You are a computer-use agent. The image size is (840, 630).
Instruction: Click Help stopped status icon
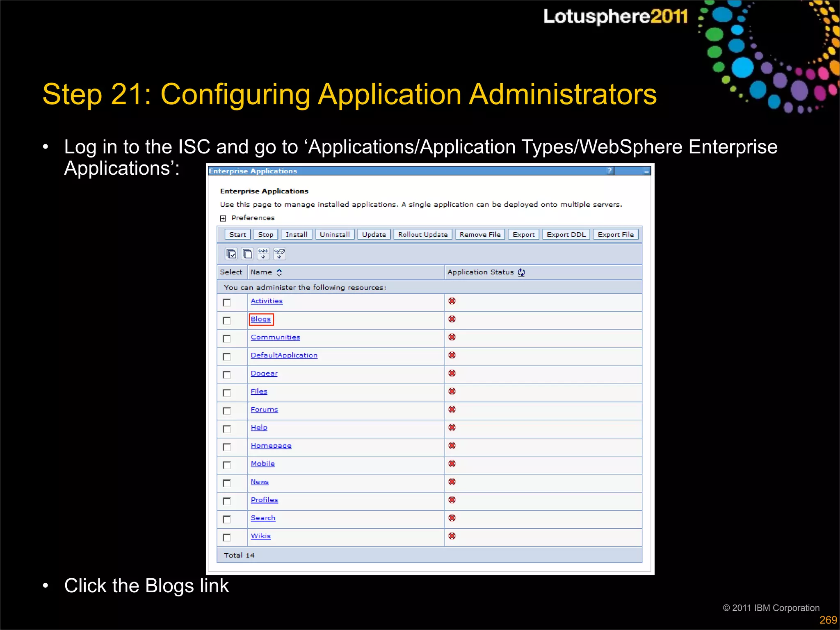(x=452, y=427)
